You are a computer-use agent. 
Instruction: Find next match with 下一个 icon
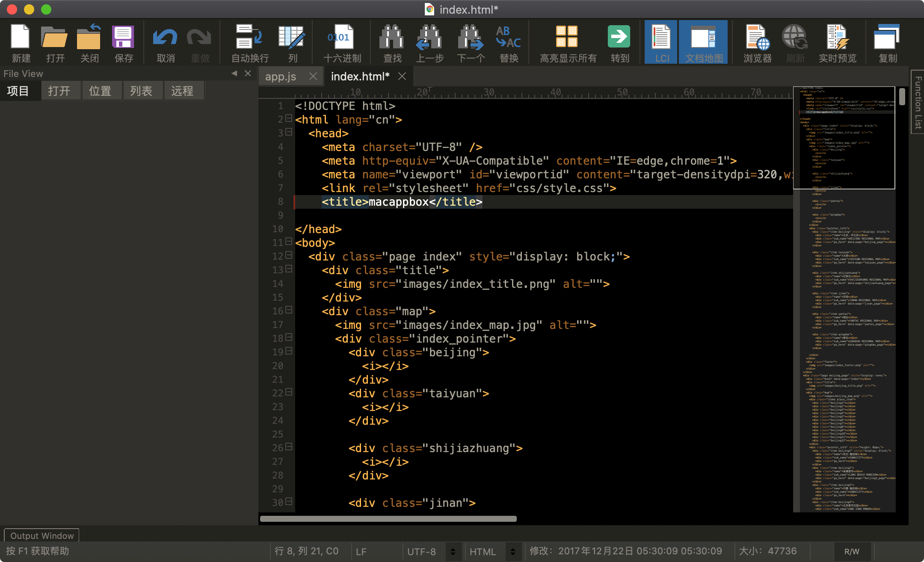click(471, 43)
